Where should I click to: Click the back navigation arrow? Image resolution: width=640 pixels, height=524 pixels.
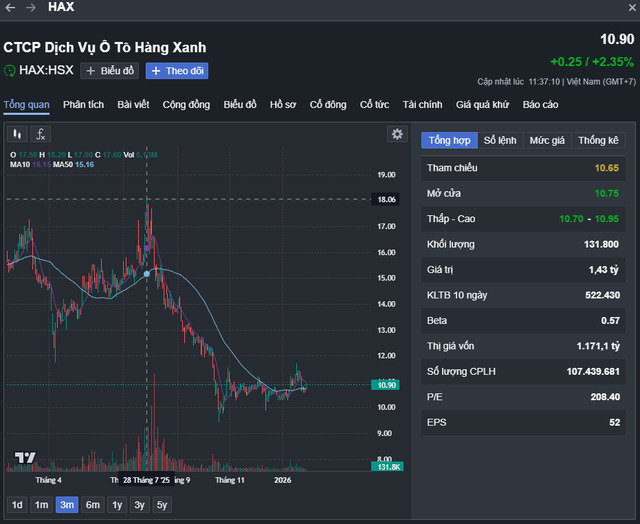tap(10, 7)
